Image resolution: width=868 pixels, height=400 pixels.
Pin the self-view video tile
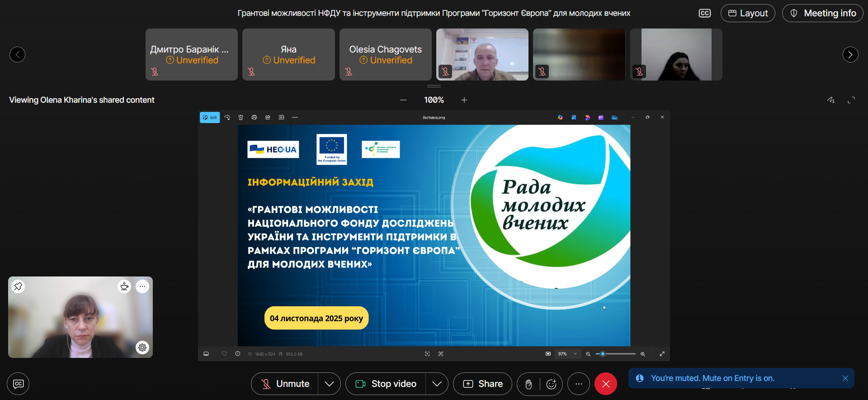[x=18, y=286]
